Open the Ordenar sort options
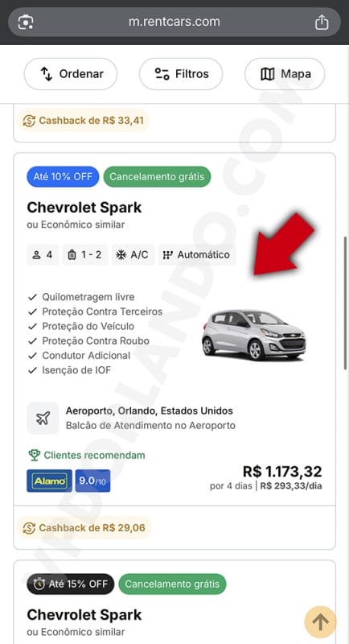Viewport: 349px width, 644px height. tap(71, 74)
